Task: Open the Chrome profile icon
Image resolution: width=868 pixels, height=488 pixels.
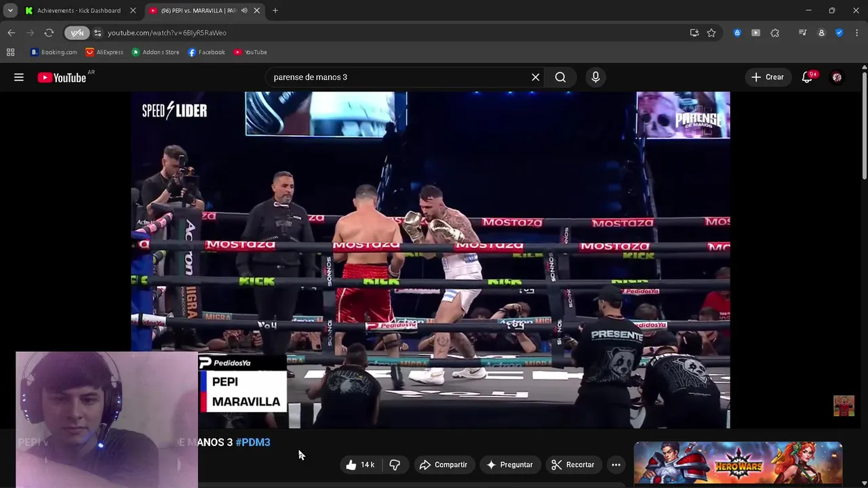Action: 821,33
